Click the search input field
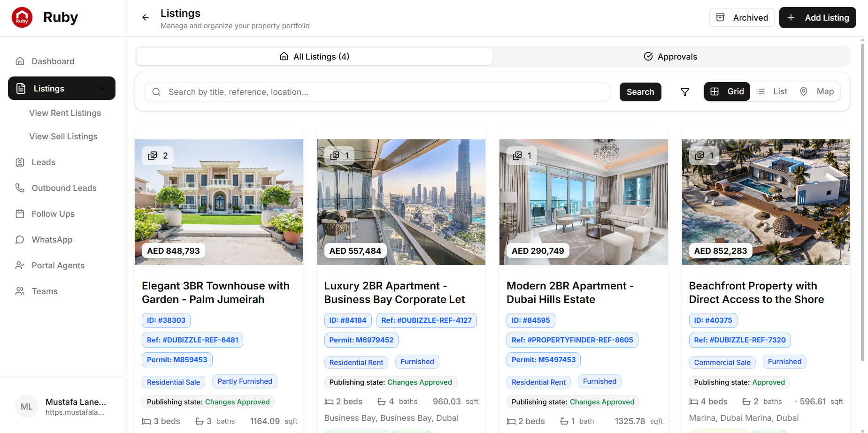 coord(376,92)
